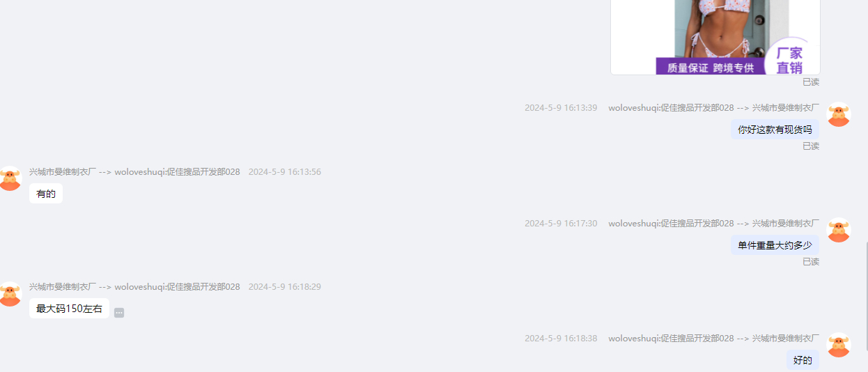Click the 厂家直销 badge on product card
Image resolution: width=868 pixels, height=372 pixels.
(x=789, y=60)
